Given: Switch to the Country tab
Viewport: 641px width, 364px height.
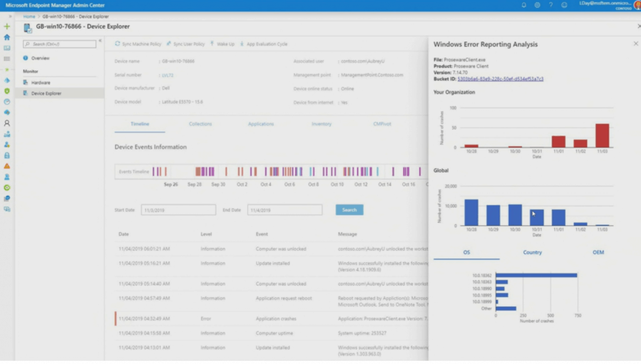Looking at the screenshot, I should point(532,253).
